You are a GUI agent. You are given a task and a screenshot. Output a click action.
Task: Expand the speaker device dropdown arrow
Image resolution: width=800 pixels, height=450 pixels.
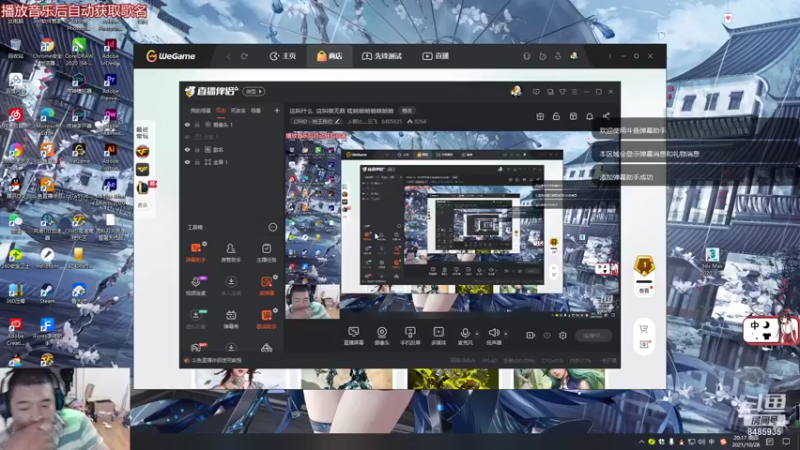[x=506, y=334]
